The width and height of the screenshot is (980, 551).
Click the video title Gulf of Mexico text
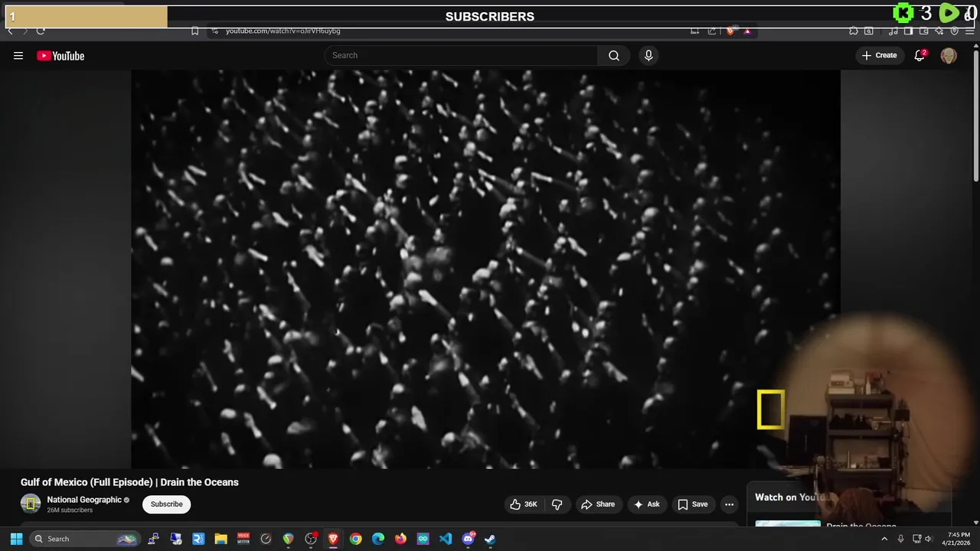point(129,482)
